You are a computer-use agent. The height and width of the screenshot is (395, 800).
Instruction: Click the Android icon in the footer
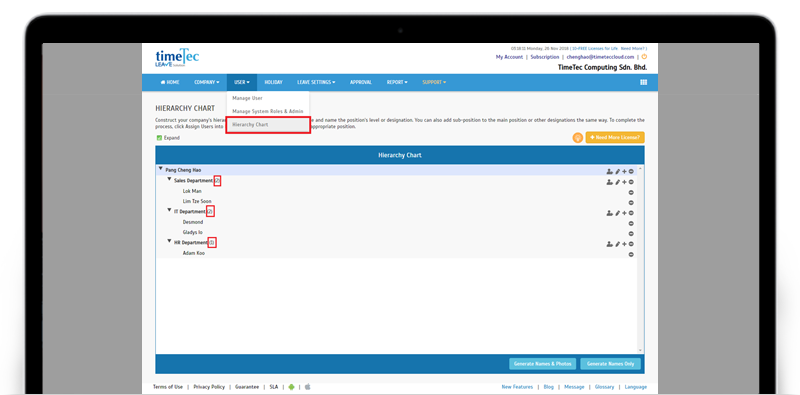point(291,387)
